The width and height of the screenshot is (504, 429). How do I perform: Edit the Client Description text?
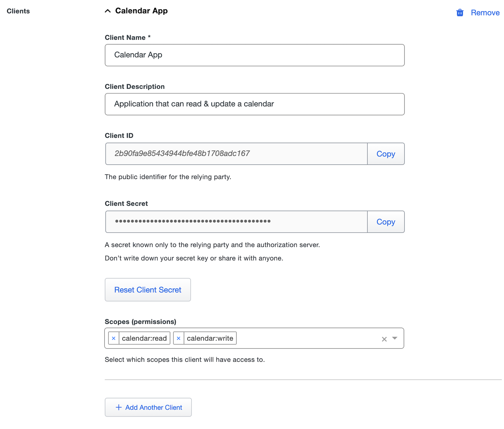pos(254,104)
